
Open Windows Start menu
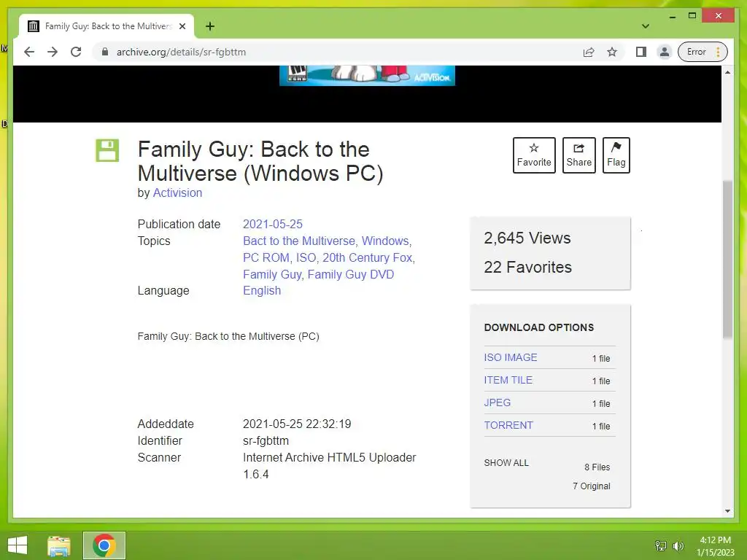pyautogui.click(x=18, y=545)
